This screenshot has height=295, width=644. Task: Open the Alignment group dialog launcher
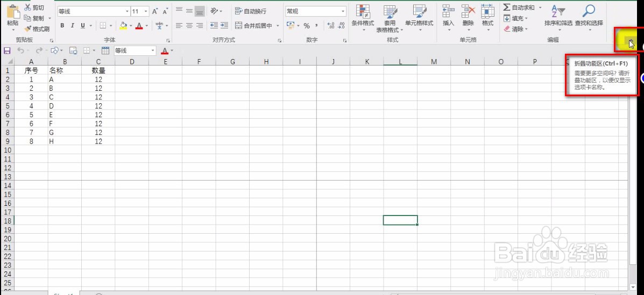[280, 41]
